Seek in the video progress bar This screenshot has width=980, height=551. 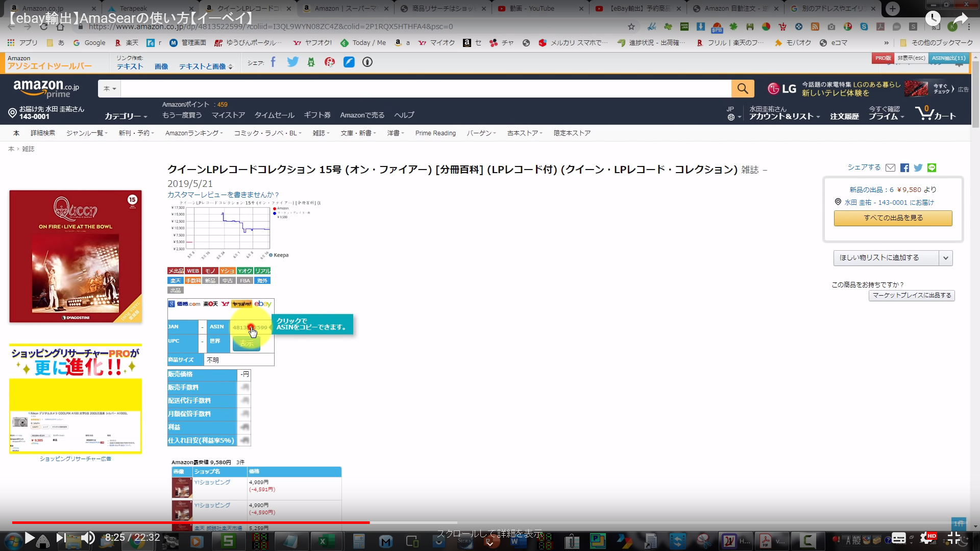click(489, 522)
